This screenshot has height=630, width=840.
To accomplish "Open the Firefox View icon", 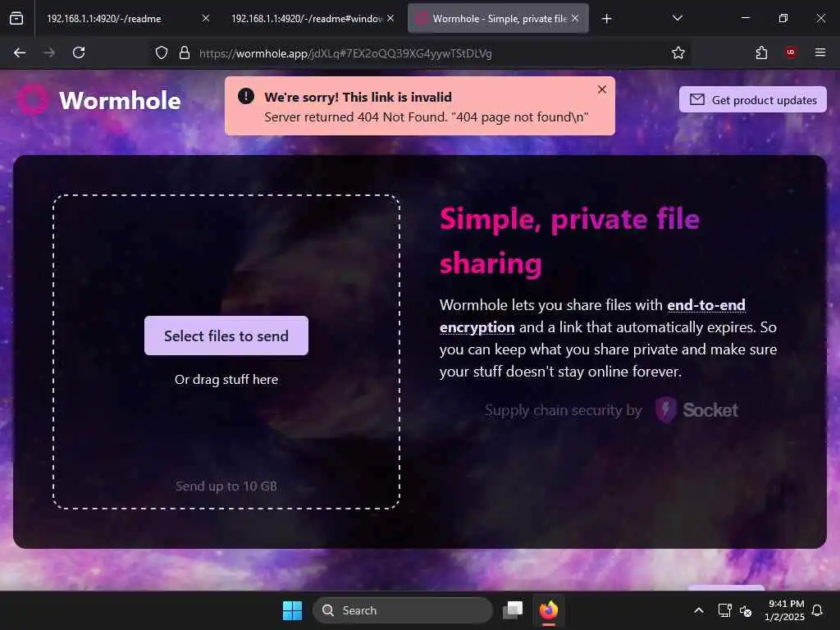I will (x=16, y=19).
